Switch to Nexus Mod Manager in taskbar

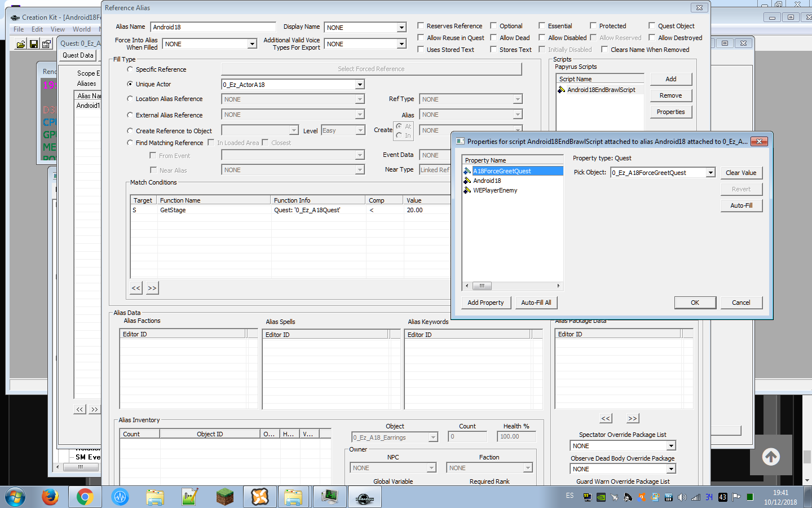(x=260, y=497)
